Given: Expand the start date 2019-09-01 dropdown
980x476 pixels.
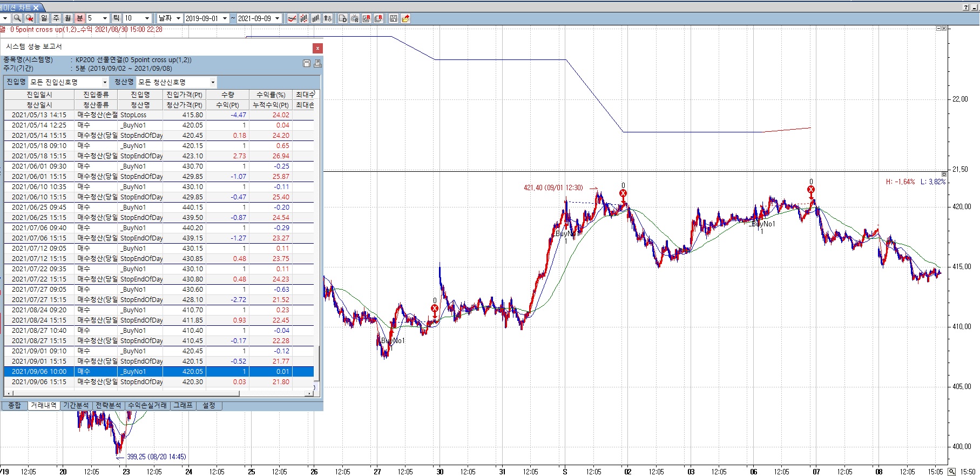Looking at the screenshot, I should (225, 18).
